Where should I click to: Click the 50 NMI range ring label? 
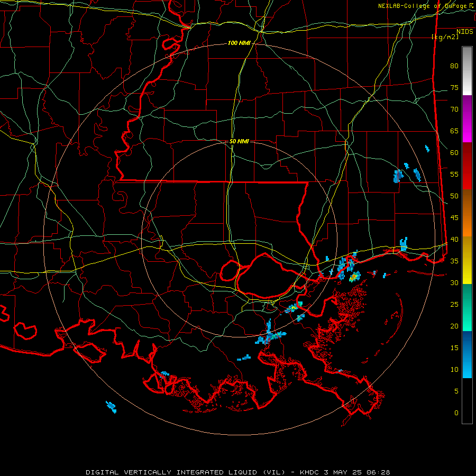tap(239, 141)
